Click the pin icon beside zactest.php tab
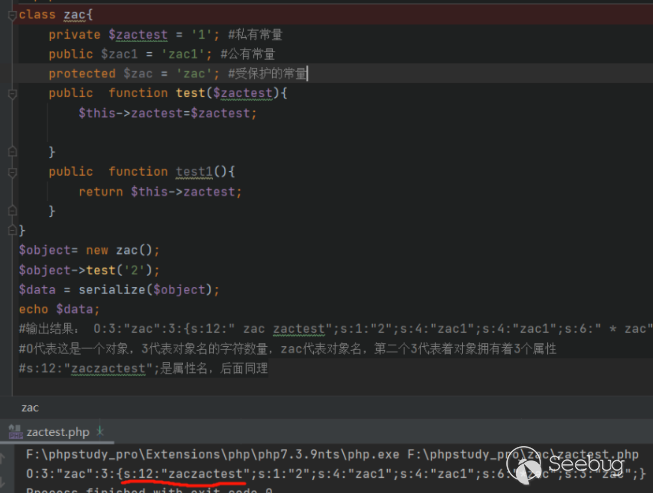The height and width of the screenshot is (493, 653). tap(100, 431)
